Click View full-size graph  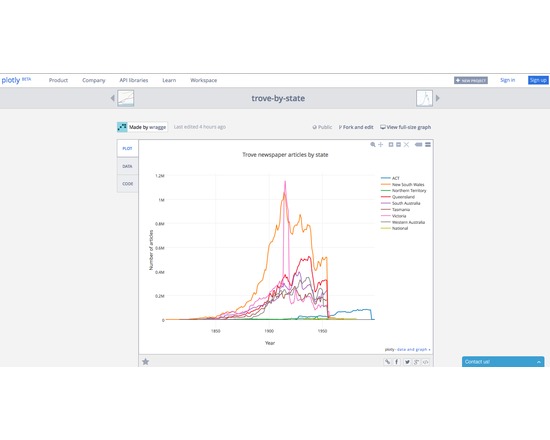point(405,127)
